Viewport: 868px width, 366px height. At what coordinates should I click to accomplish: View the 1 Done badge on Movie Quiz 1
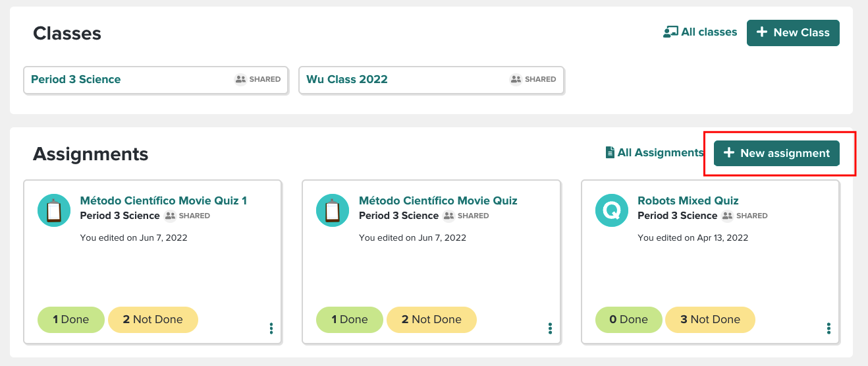tap(71, 319)
